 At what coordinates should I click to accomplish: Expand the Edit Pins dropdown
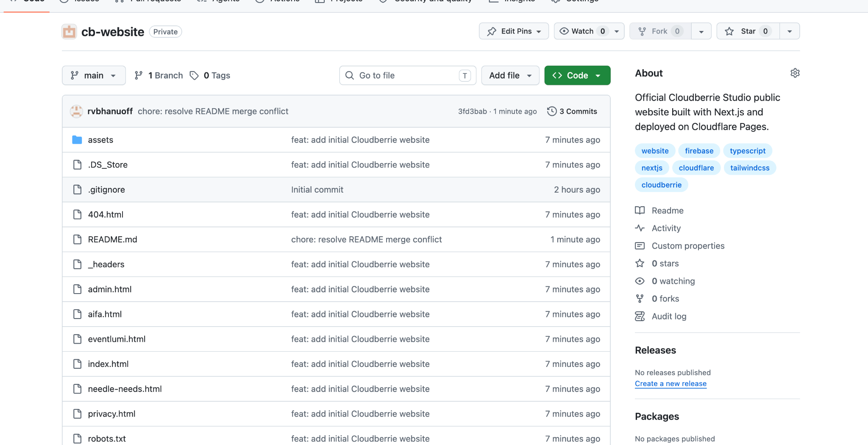(x=514, y=31)
